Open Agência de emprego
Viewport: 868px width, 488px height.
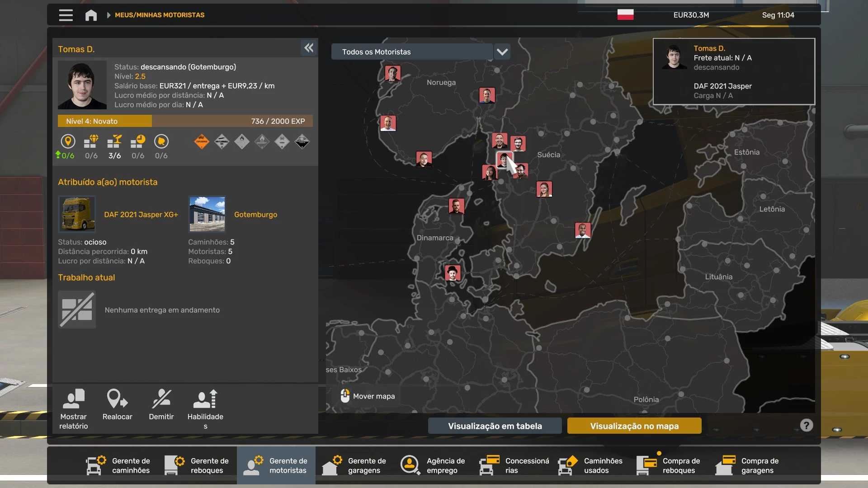pos(433,465)
